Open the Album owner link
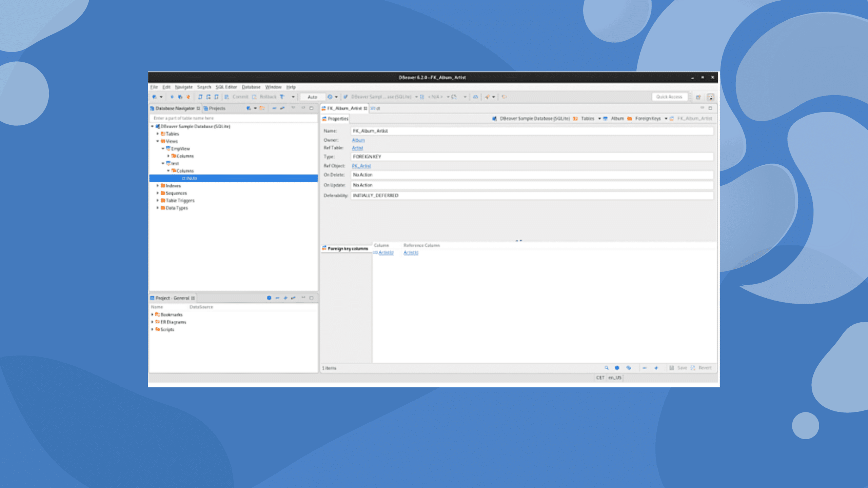 tap(358, 140)
